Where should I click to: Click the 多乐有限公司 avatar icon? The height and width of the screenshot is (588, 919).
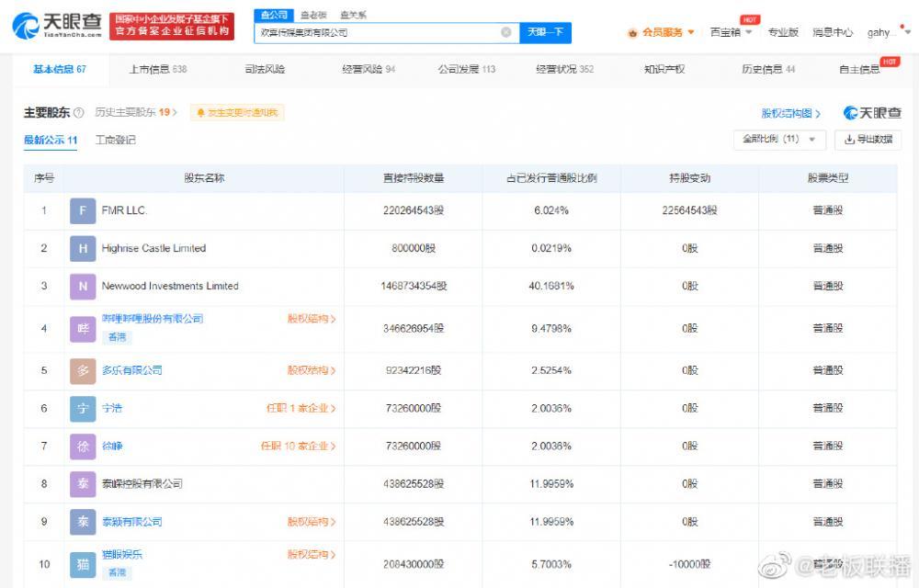(x=83, y=371)
